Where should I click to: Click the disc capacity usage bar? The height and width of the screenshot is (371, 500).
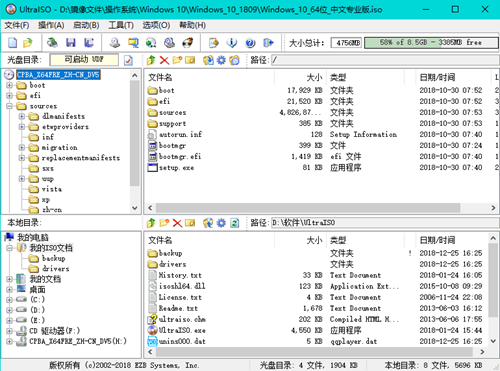(x=431, y=43)
